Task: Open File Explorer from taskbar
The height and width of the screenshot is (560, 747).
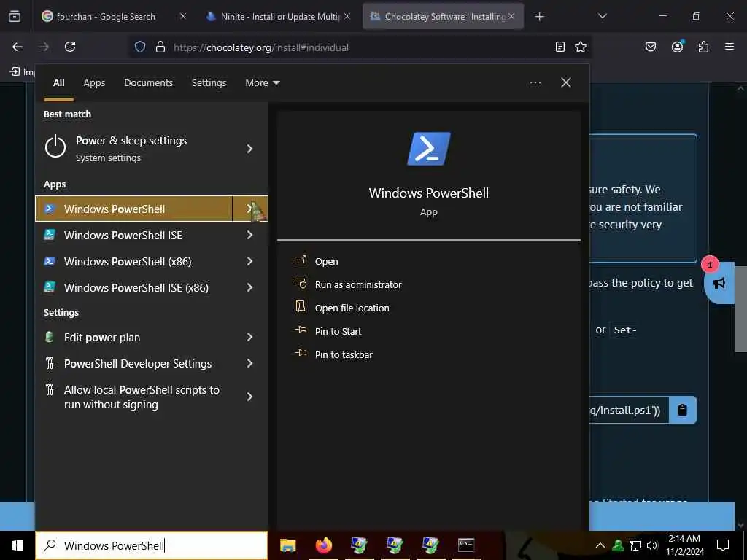Action: click(287, 545)
